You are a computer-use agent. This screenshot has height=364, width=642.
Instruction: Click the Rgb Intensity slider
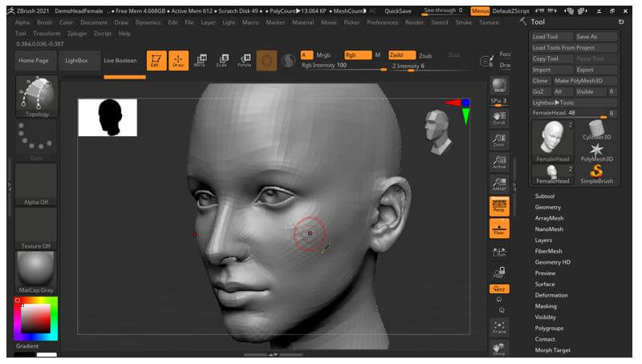coord(344,66)
